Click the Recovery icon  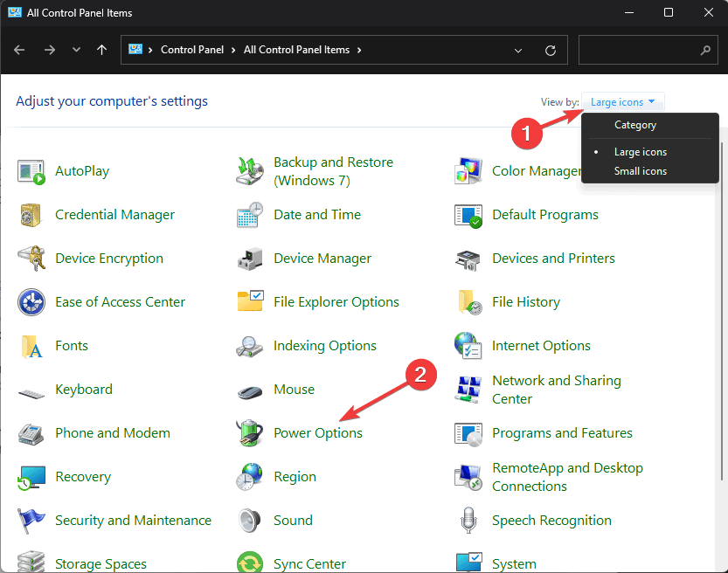31,477
